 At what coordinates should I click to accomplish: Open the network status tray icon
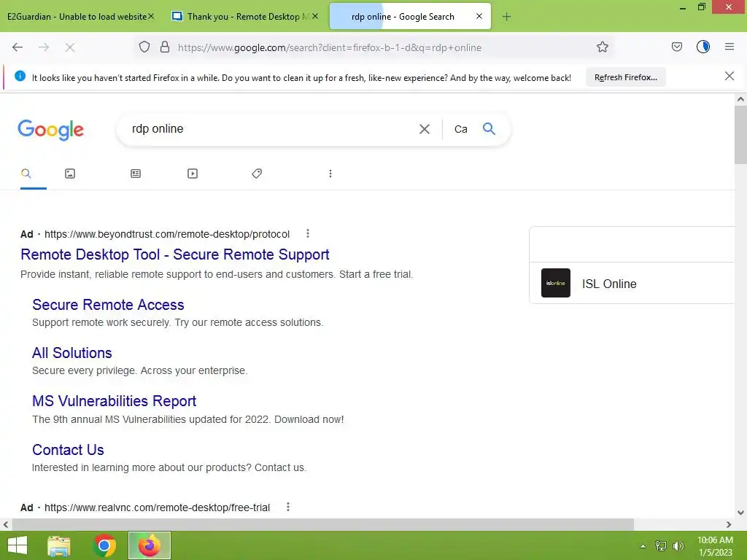point(661,545)
